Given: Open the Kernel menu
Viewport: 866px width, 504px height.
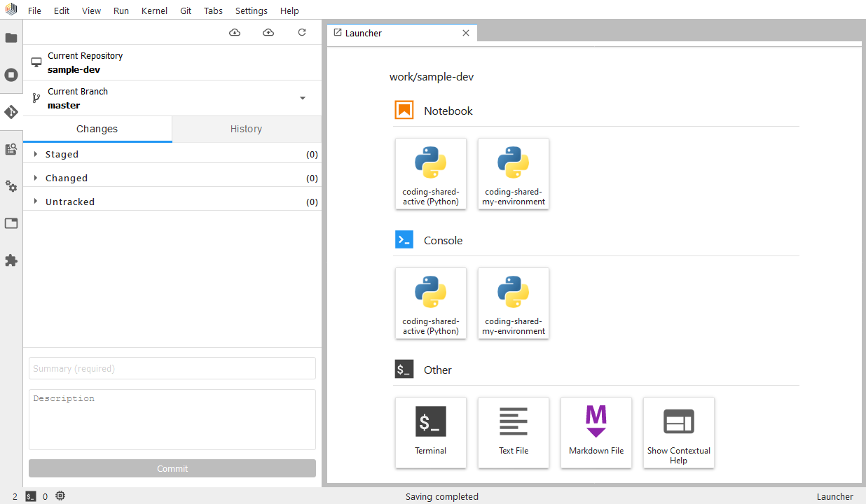Looking at the screenshot, I should tap(154, 10).
